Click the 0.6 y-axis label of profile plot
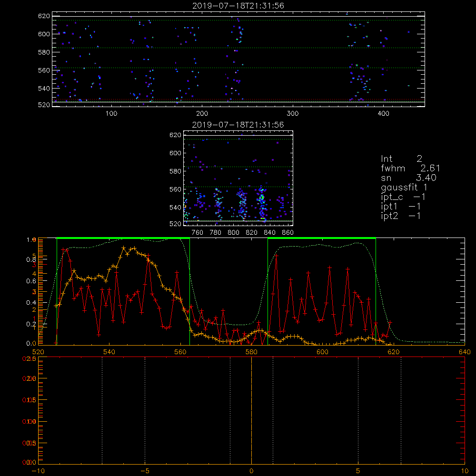 coord(31,281)
